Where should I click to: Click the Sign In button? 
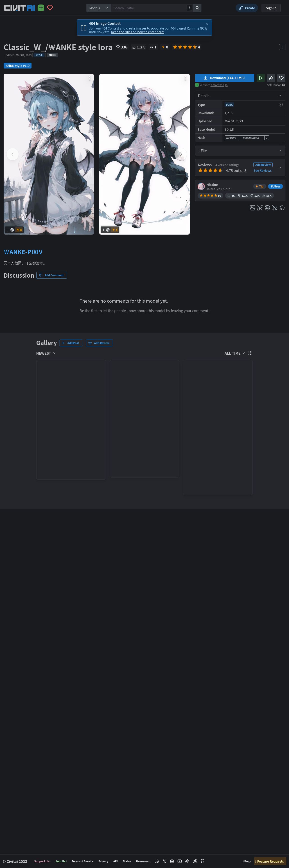click(x=271, y=8)
